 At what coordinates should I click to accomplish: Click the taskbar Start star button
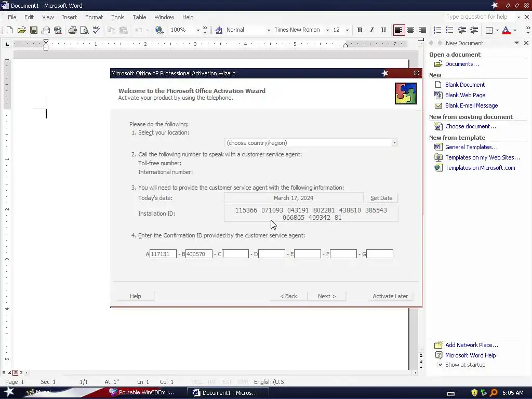point(9,392)
